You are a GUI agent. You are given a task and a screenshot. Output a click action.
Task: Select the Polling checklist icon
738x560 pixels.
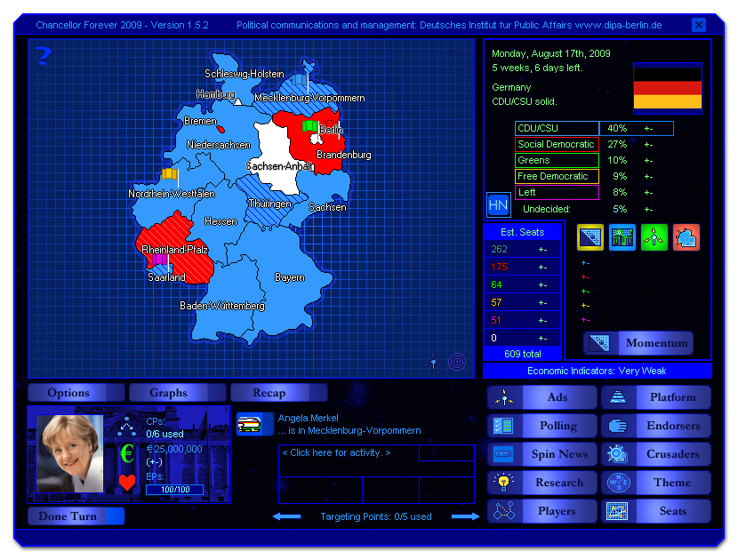point(503,426)
